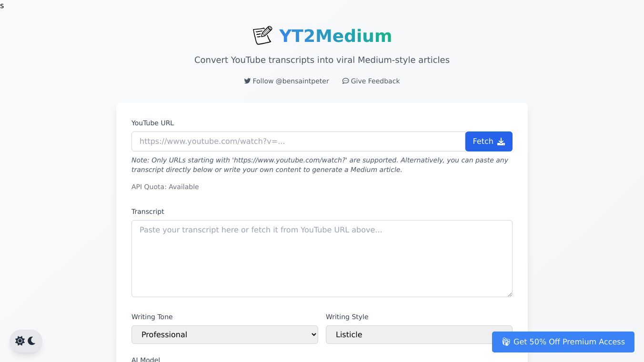Click the Twitter bird icon
The width and height of the screenshot is (644, 362).
(x=247, y=81)
